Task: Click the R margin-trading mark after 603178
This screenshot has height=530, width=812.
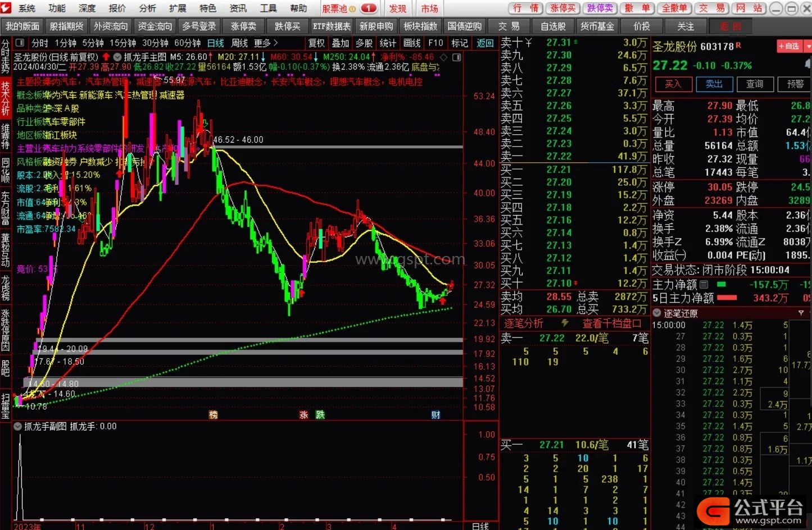Action: [x=738, y=45]
